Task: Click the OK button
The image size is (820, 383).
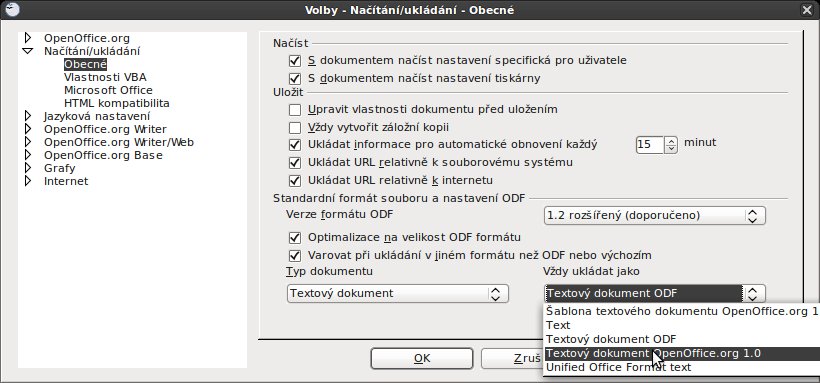Action: point(422,358)
